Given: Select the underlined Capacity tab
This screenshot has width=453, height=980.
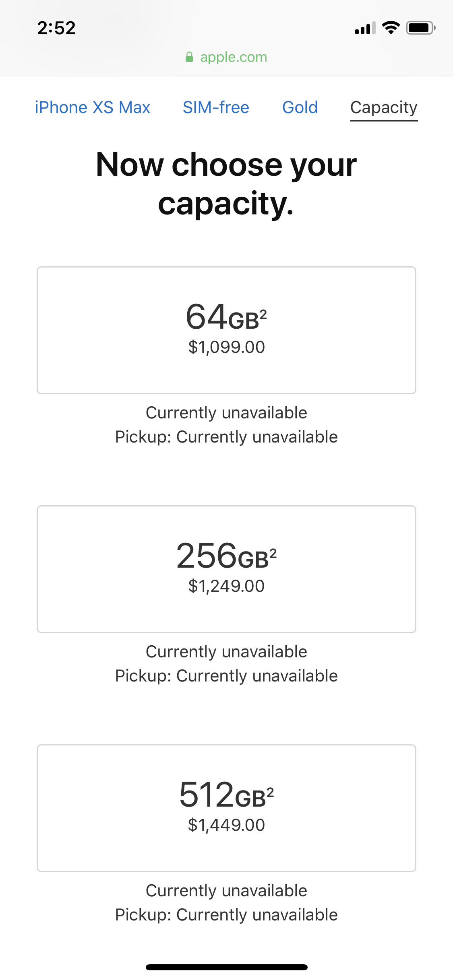Looking at the screenshot, I should [384, 108].
